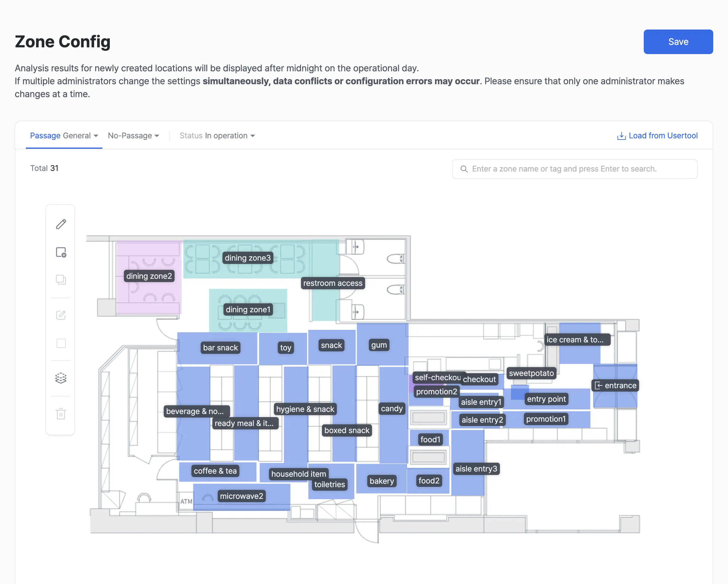Select the ready meal & it... label

[245, 423]
